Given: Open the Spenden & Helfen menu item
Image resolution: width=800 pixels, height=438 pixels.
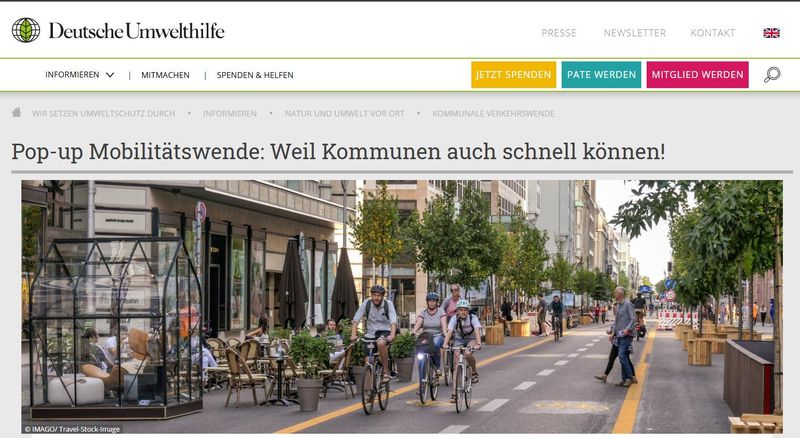Looking at the screenshot, I should point(255,75).
